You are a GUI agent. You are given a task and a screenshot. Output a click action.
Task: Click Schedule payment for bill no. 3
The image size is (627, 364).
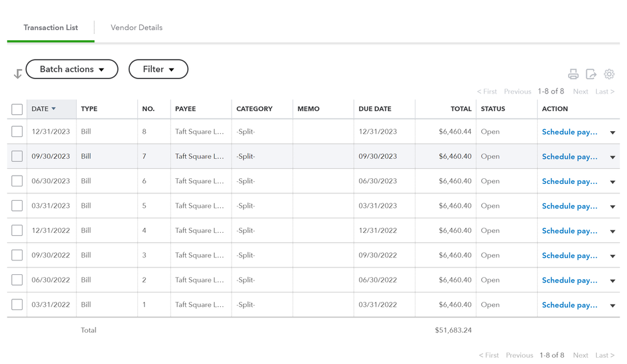pos(569,255)
